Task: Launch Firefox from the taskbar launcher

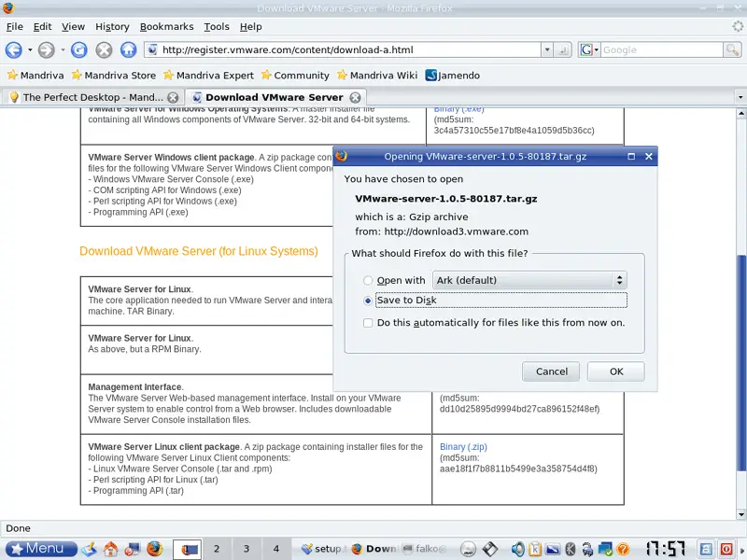Action: click(154, 549)
